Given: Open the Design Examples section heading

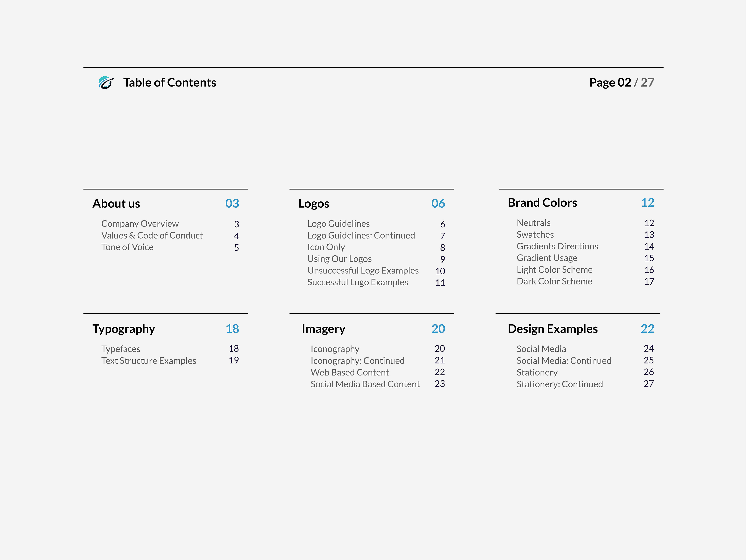Looking at the screenshot, I should click(x=552, y=329).
